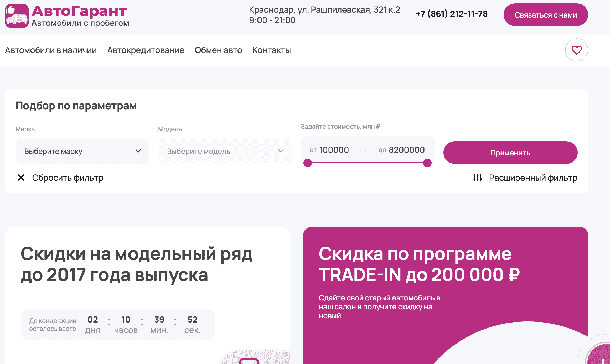Click the Сбросить фильтр link
This screenshot has height=364, width=610.
tap(68, 178)
